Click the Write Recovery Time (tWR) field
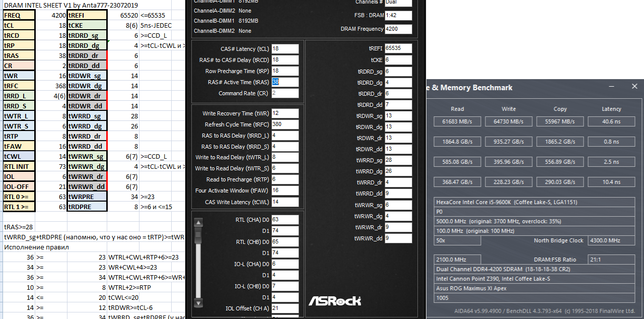 tap(285, 113)
